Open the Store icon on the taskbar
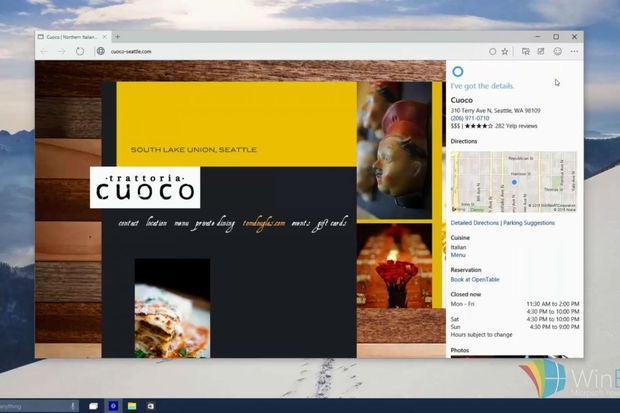Image resolution: width=620 pixels, height=413 pixels. (x=151, y=406)
